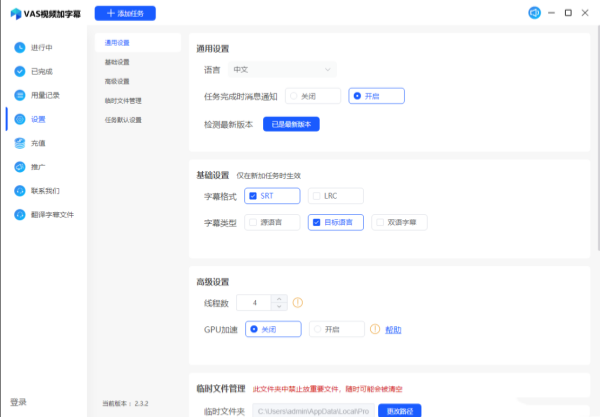The height and width of the screenshot is (417, 600).
Task: Go to 高级设置 settings section
Action: (x=117, y=81)
